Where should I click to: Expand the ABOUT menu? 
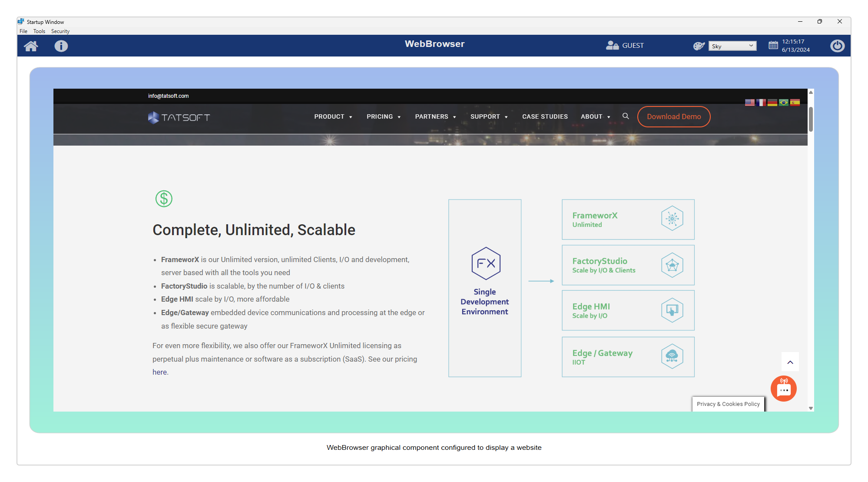(596, 116)
